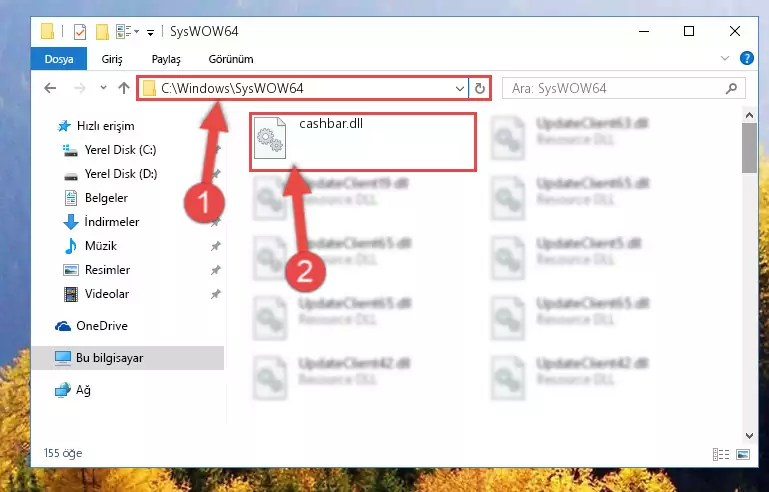Open the recent locations dropdown arrow
Viewport: 769px width, 492px height.
tap(103, 88)
